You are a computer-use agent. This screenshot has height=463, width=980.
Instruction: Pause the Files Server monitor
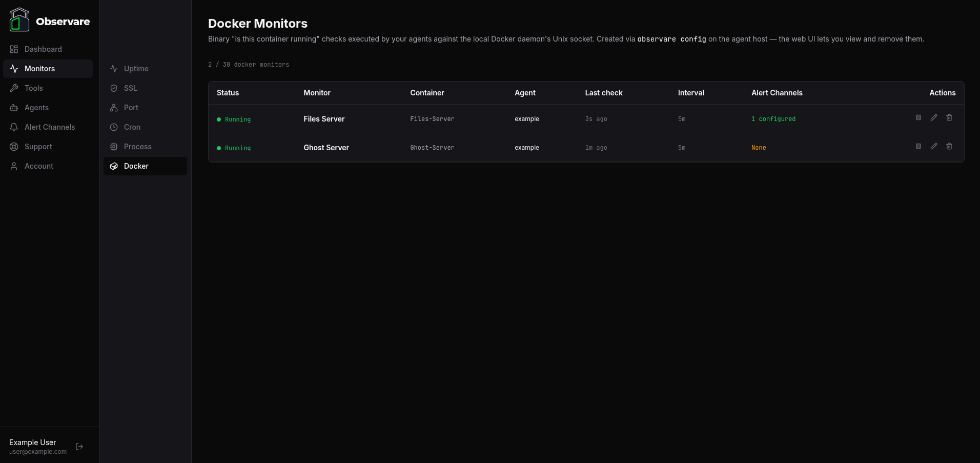pyautogui.click(x=918, y=118)
